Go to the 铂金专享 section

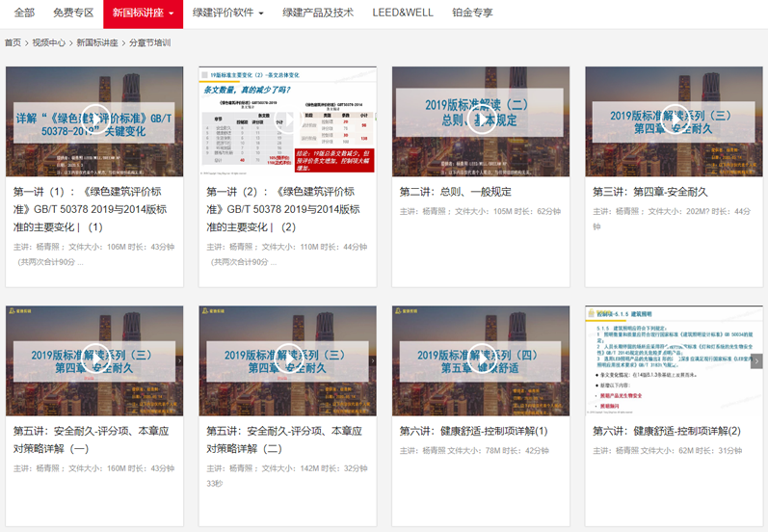coord(472,13)
